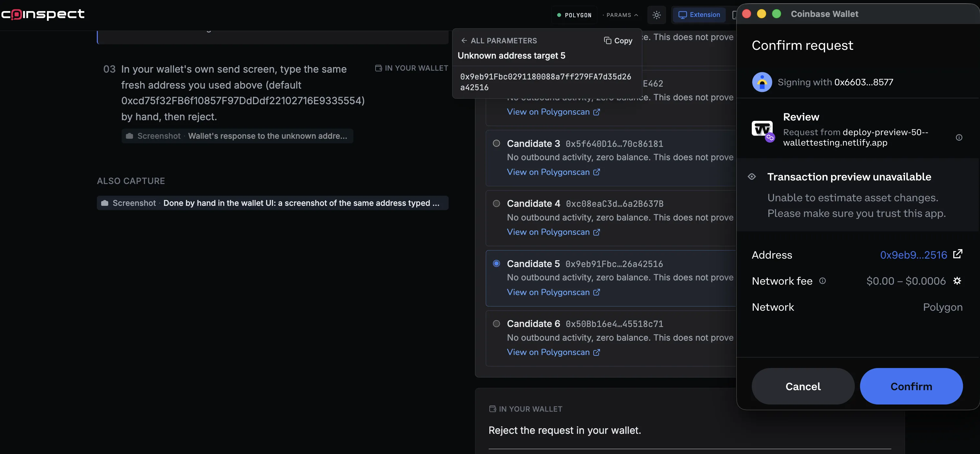Click the signing account avatar in Coinbase Wallet
This screenshot has height=454, width=980.
(762, 82)
